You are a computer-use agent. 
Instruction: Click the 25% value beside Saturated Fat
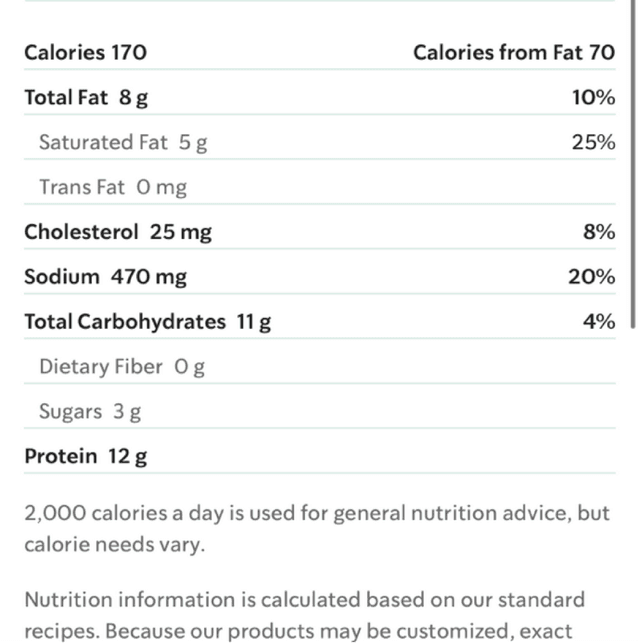tap(593, 142)
